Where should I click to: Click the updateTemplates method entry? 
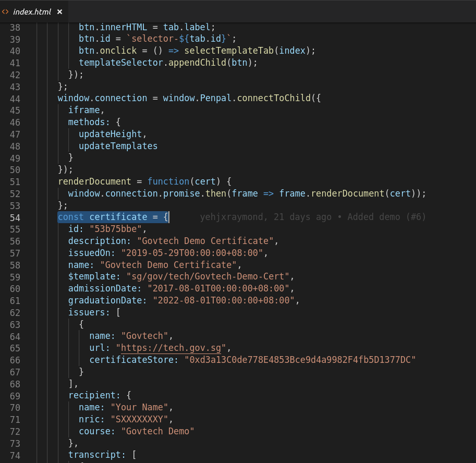118,146
